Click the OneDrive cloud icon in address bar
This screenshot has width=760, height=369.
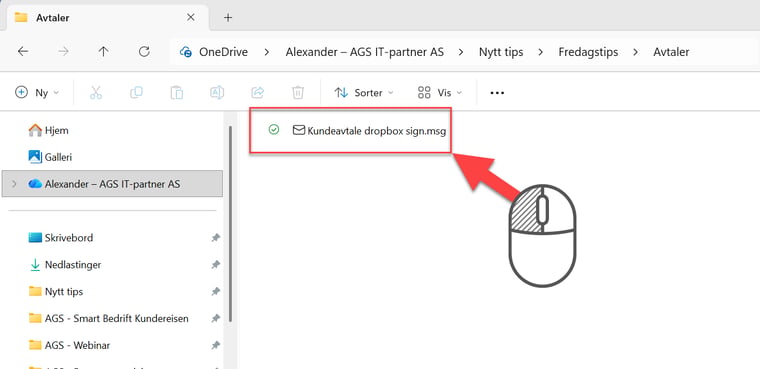(186, 52)
